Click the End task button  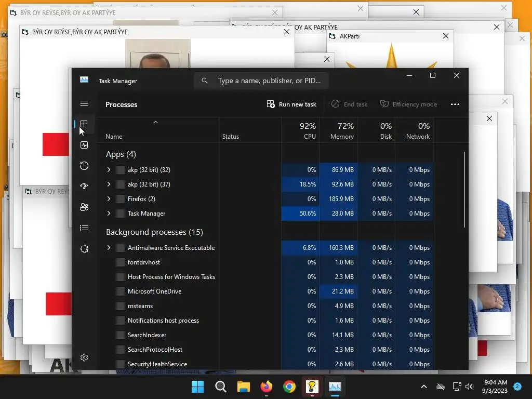350,104
